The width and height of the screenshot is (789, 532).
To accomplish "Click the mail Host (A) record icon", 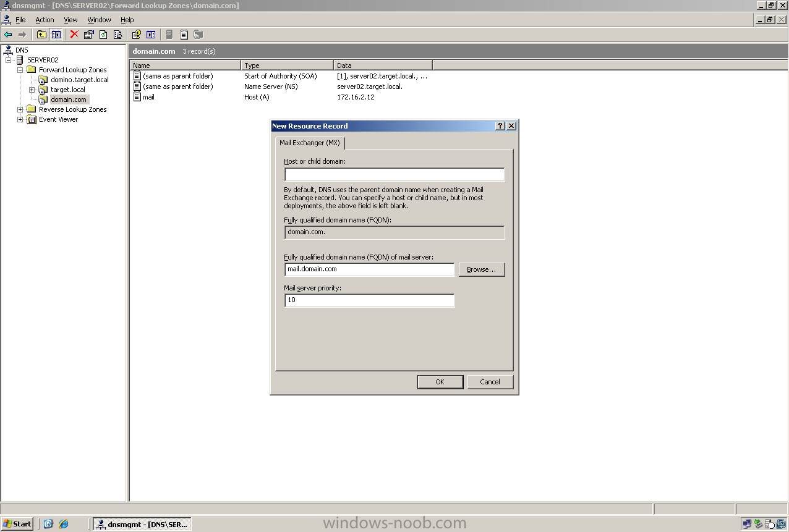I will click(x=137, y=97).
